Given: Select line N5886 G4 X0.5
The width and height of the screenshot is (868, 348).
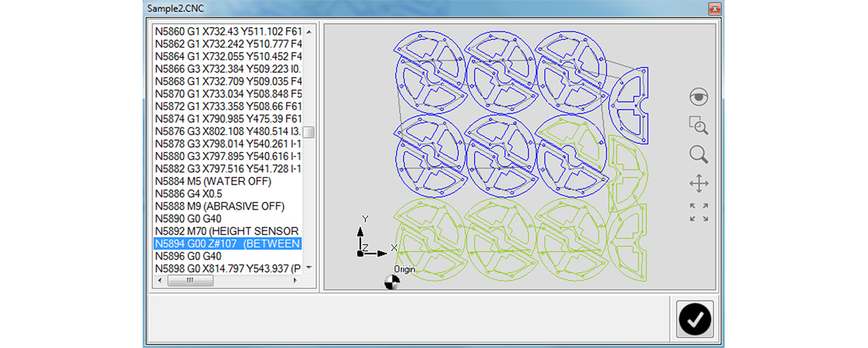Looking at the screenshot, I should click(228, 193).
